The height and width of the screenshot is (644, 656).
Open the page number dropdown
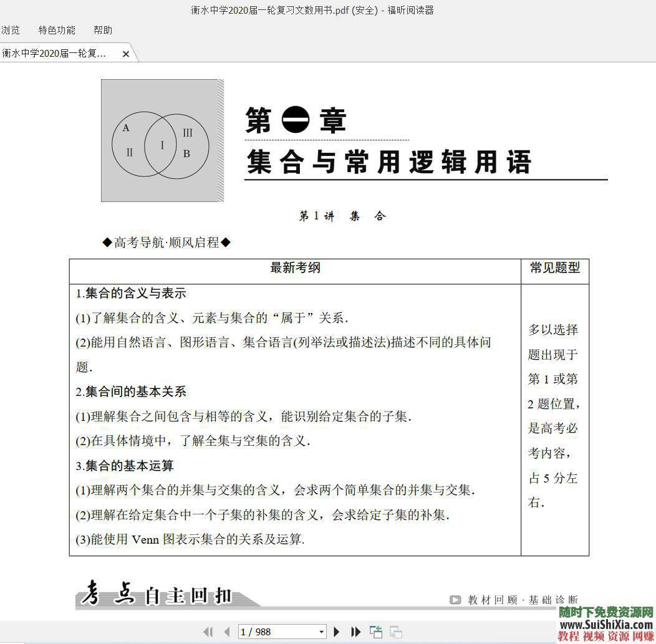[x=321, y=632]
